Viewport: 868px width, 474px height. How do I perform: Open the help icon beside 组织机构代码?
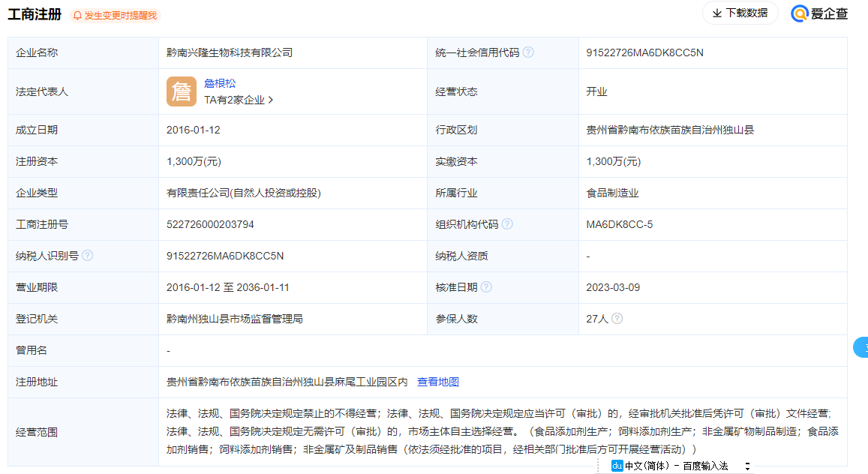[507, 224]
